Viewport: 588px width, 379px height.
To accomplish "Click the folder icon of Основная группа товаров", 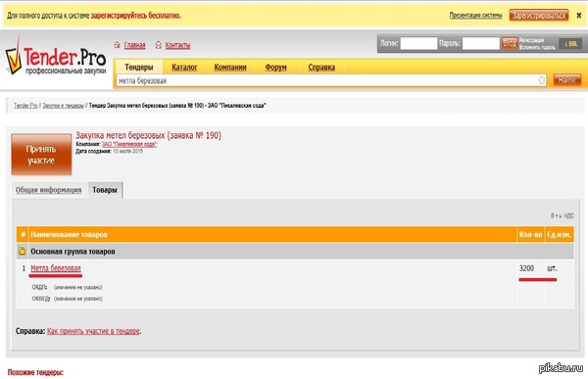I will coord(23,251).
